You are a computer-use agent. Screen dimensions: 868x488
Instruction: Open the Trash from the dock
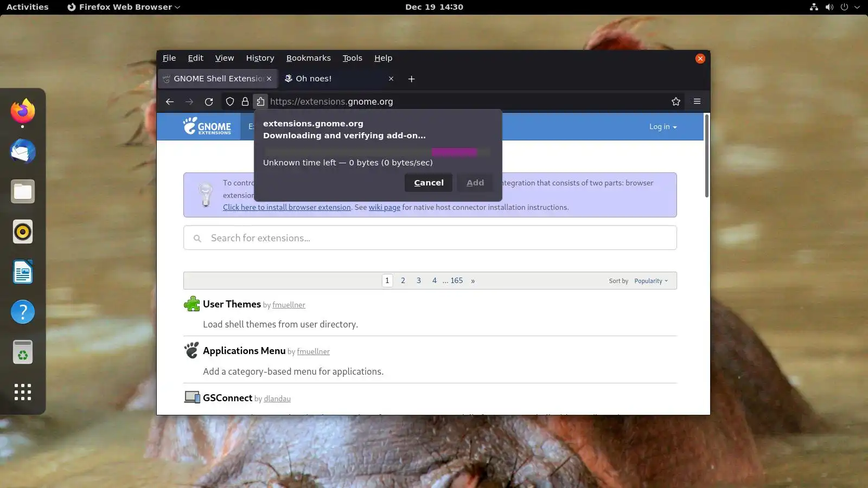[x=23, y=352]
